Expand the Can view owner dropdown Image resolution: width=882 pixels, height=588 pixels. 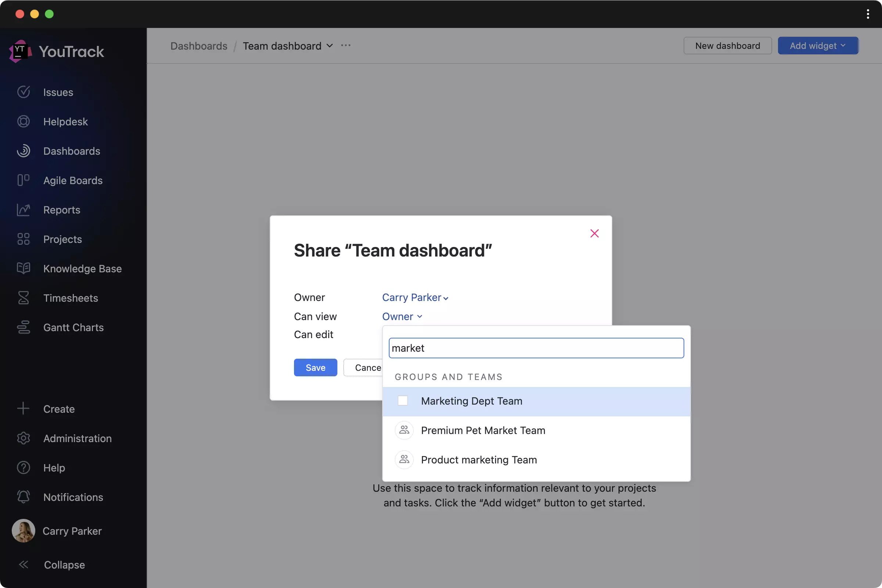click(x=402, y=316)
